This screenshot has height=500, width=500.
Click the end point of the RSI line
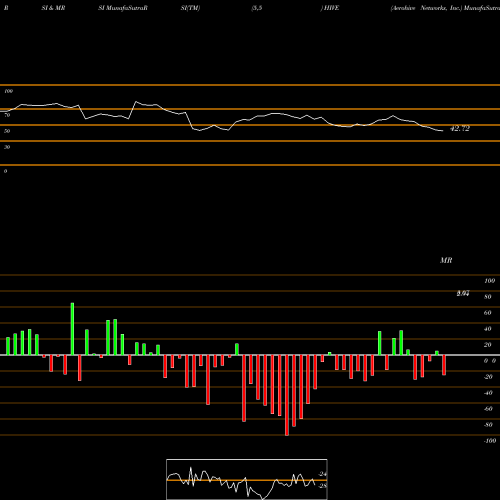443,131
